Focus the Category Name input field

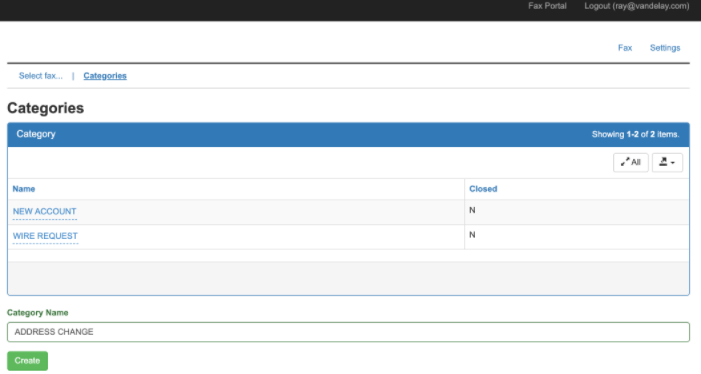pyautogui.click(x=348, y=332)
